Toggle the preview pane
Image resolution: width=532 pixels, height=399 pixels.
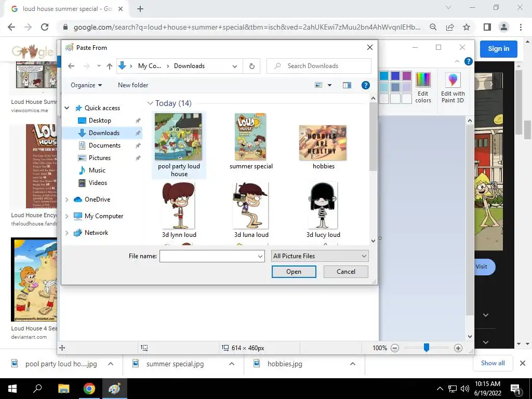click(347, 85)
